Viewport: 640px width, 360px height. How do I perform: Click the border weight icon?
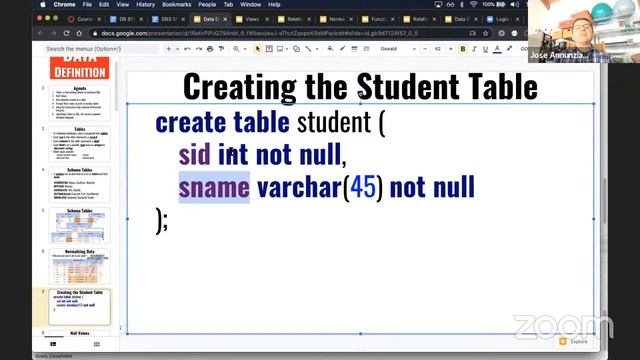354,49
